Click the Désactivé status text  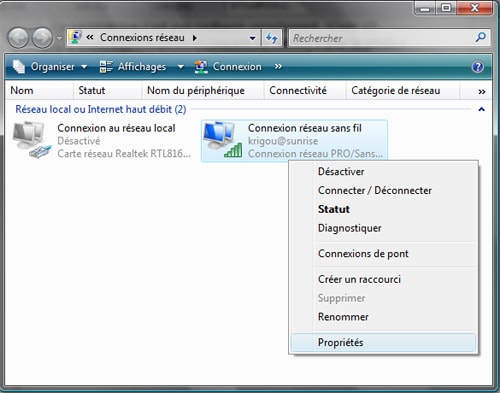coord(79,141)
